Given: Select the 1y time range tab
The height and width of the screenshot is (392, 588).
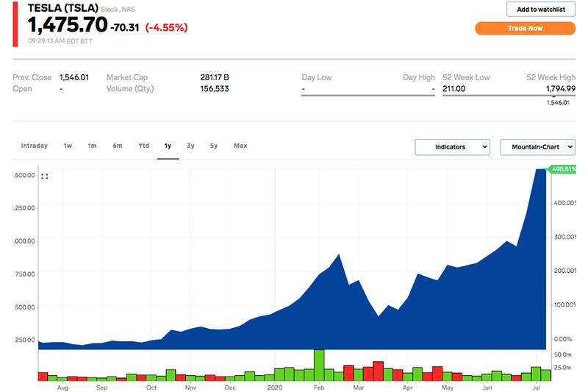Looking at the screenshot, I should 168,146.
